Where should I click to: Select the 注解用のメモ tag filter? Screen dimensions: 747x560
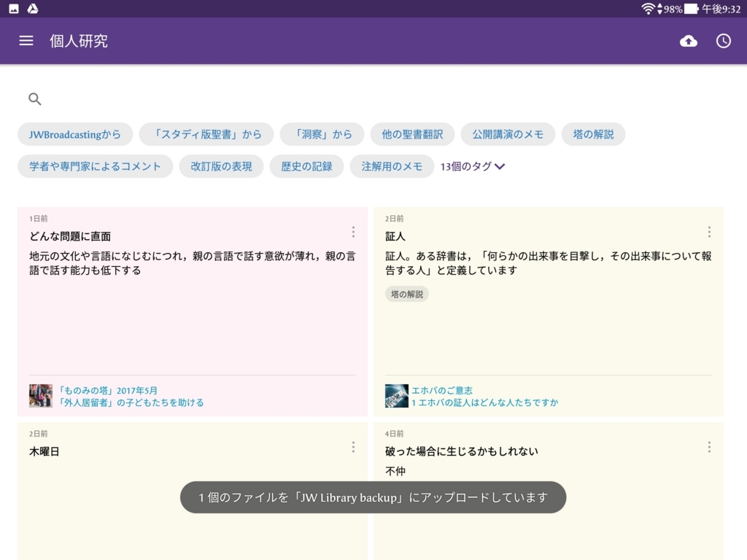point(394,166)
